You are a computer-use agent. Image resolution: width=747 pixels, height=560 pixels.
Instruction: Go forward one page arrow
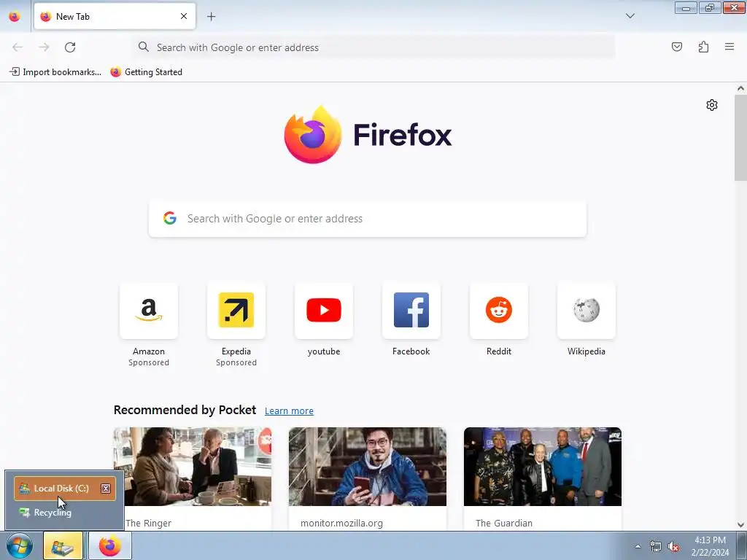click(x=44, y=47)
